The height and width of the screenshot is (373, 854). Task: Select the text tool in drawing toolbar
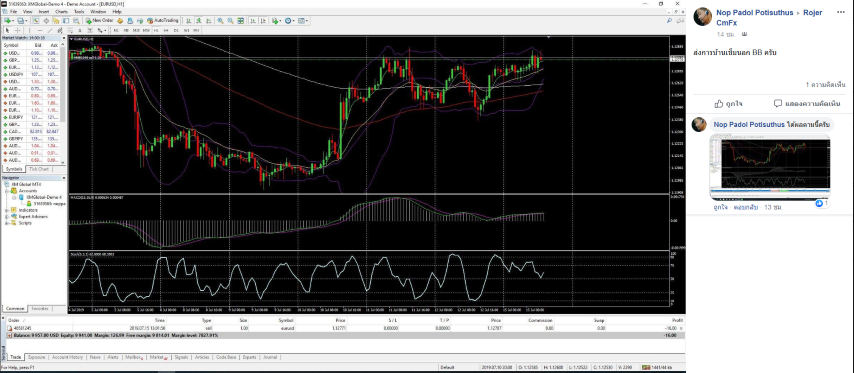click(x=80, y=30)
